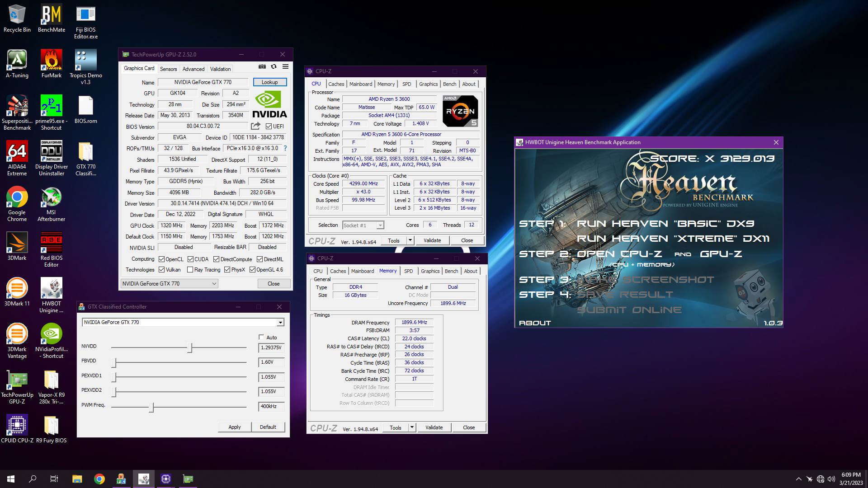Open the MSI Afterburner desktop icon
The height and width of the screenshot is (488, 868).
[x=52, y=204]
